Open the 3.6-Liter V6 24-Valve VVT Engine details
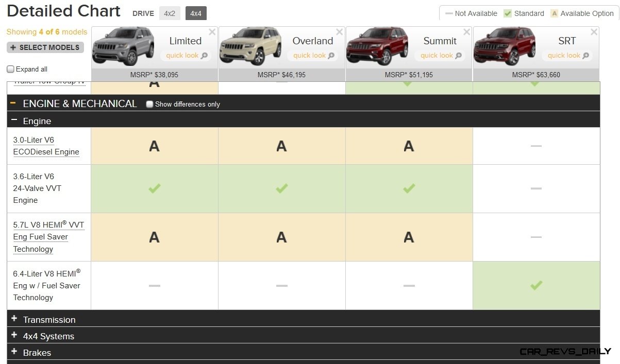620x364 pixels. pyautogui.click(x=37, y=188)
